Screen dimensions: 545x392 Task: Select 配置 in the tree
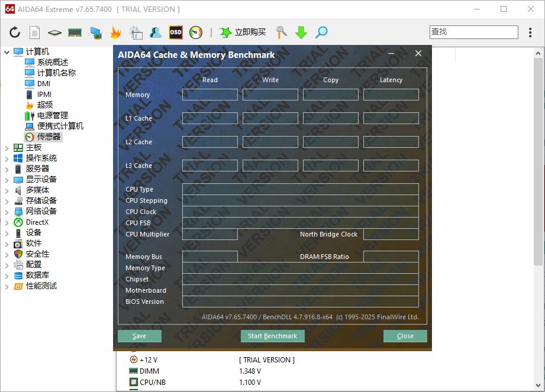33,264
